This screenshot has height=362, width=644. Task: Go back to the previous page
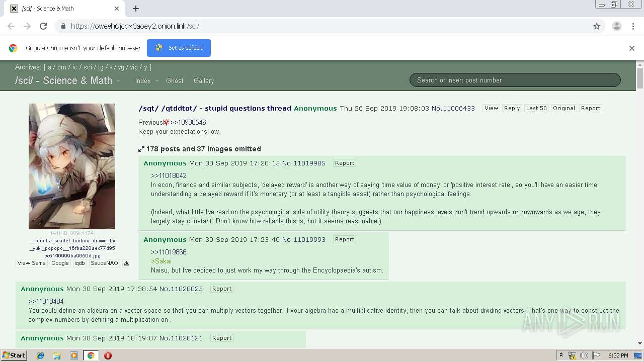pyautogui.click(x=11, y=26)
